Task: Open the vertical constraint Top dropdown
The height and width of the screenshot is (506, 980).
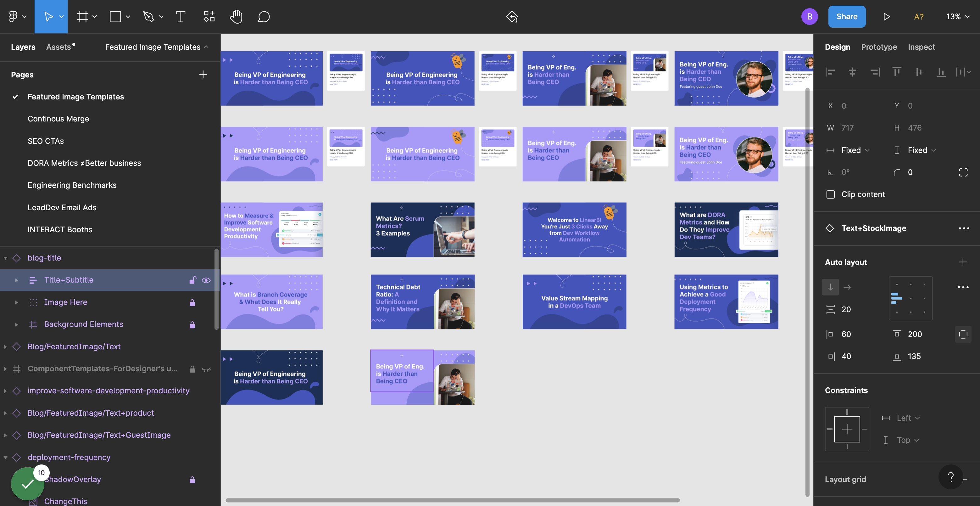Action: [x=908, y=440]
